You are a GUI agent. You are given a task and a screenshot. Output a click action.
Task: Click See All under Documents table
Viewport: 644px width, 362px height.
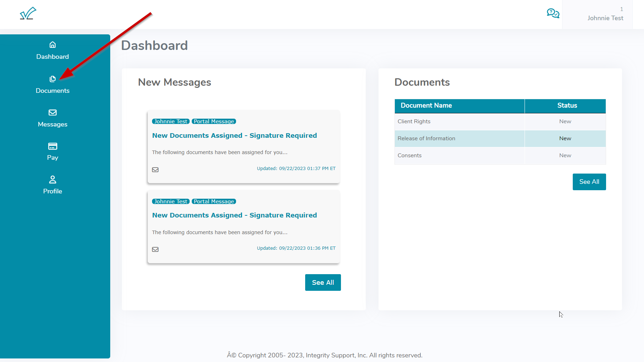pyautogui.click(x=589, y=182)
